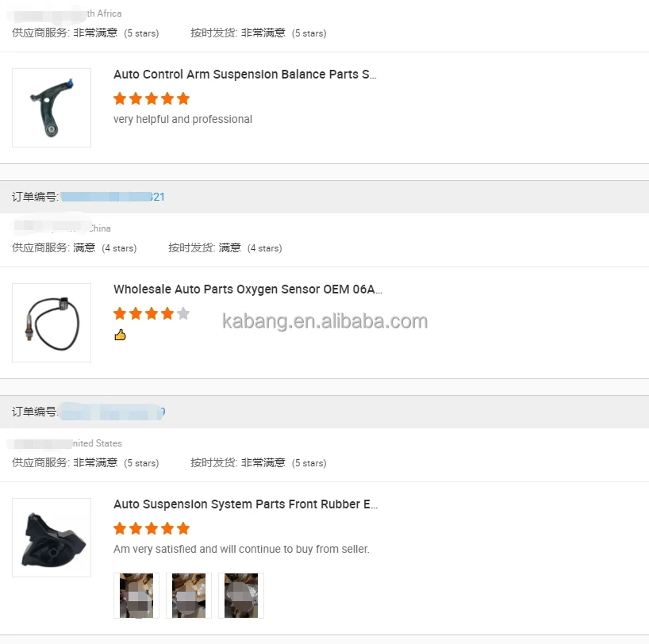Open 'Auto Suspension System Parts Front Rubber' title
649x644 pixels.
pyautogui.click(x=245, y=504)
